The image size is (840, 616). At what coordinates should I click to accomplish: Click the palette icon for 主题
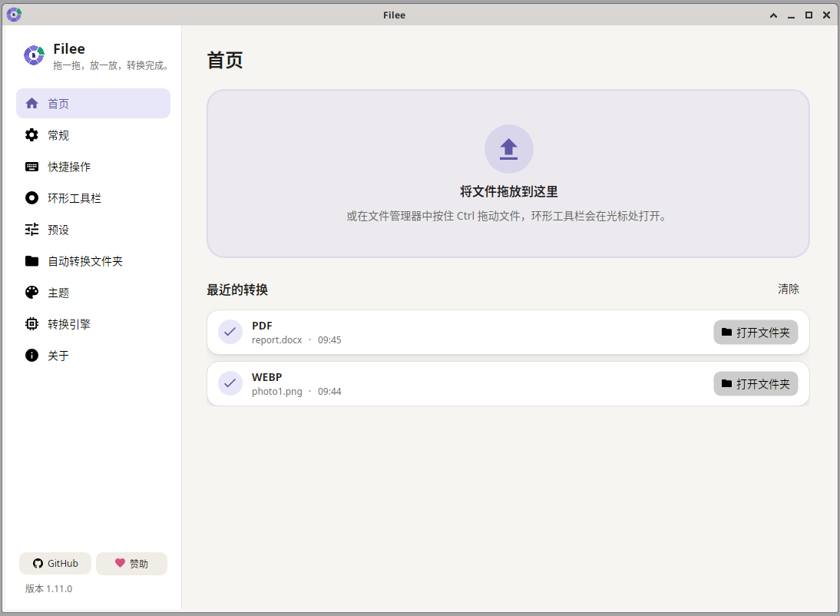31,292
